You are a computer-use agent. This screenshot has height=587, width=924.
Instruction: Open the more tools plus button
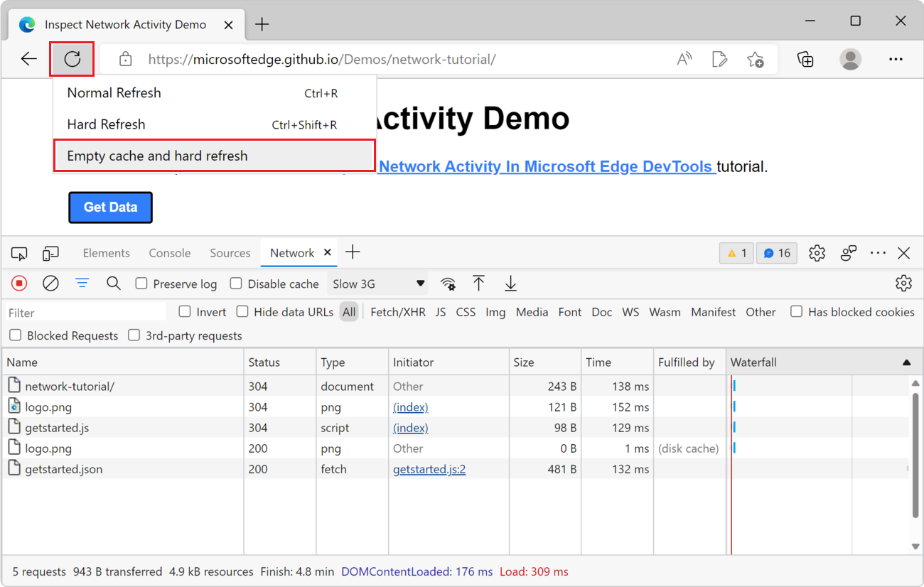pyautogui.click(x=353, y=252)
